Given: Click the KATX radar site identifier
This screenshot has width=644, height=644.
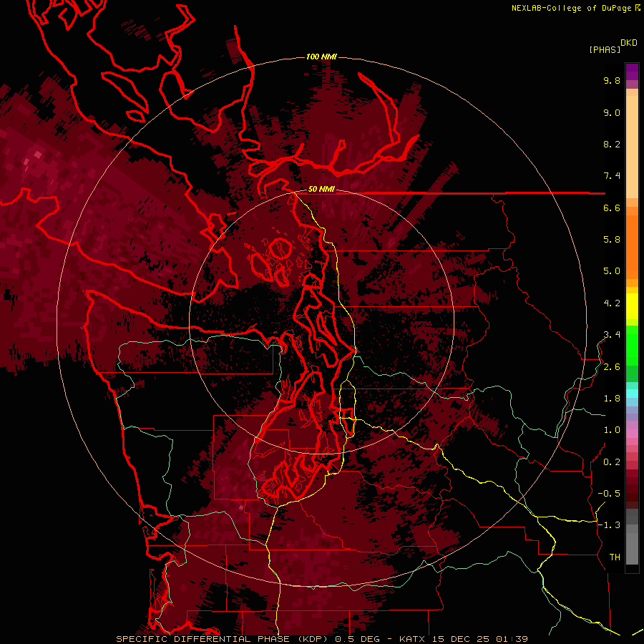Looking at the screenshot, I should pos(414,639).
